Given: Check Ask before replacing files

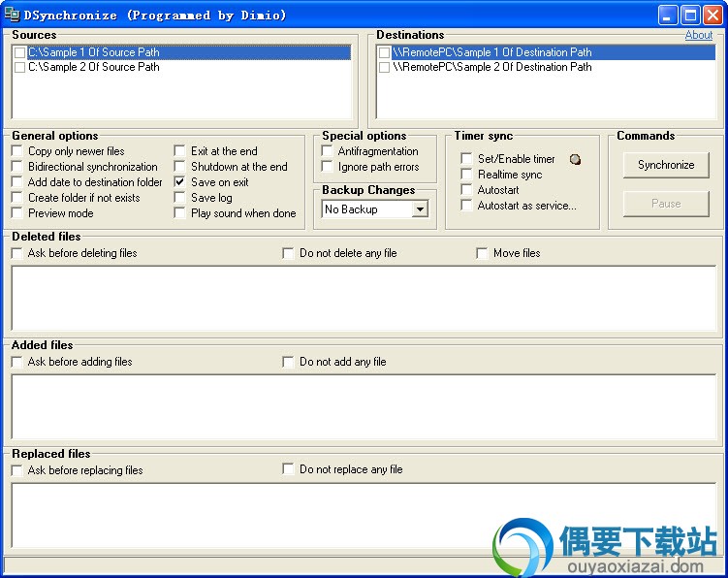Looking at the screenshot, I should 17,470.
